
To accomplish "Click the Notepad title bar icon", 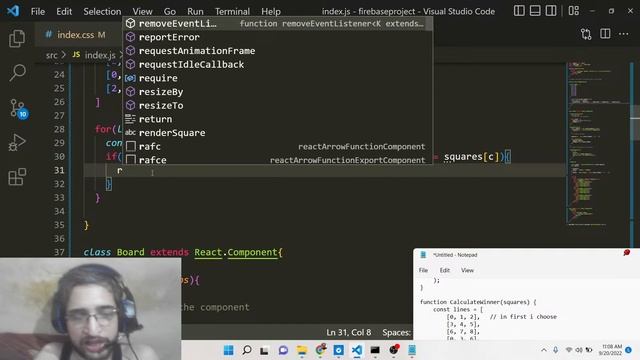I will [x=423, y=255].
